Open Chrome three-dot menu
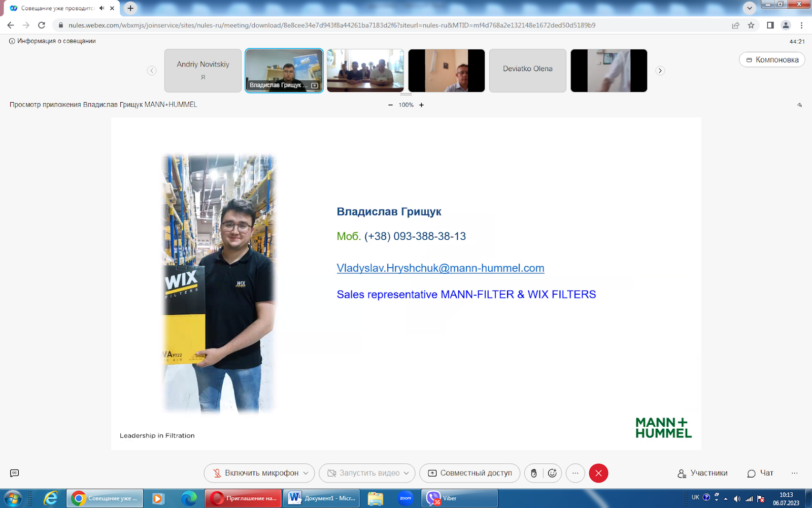The width and height of the screenshot is (812, 508). 802,25
